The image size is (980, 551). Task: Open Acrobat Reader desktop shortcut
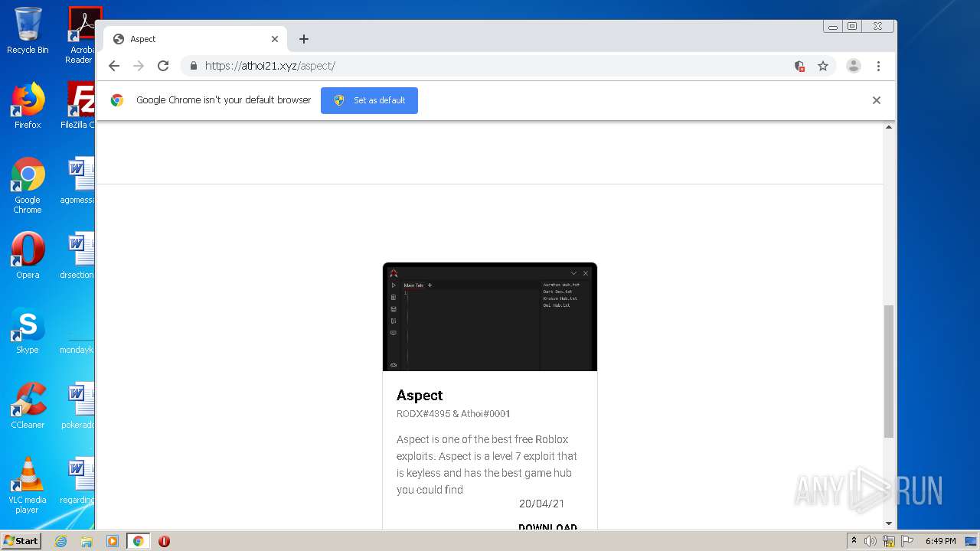click(81, 34)
